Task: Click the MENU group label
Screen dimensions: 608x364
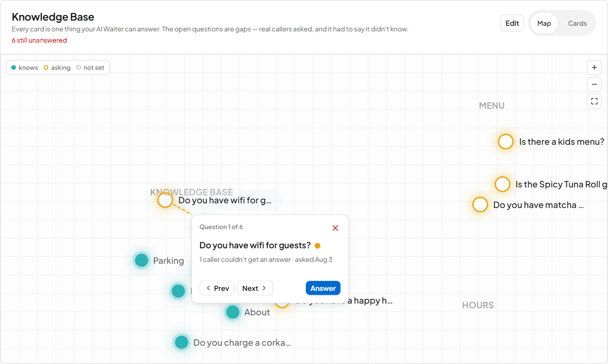Action: [492, 106]
